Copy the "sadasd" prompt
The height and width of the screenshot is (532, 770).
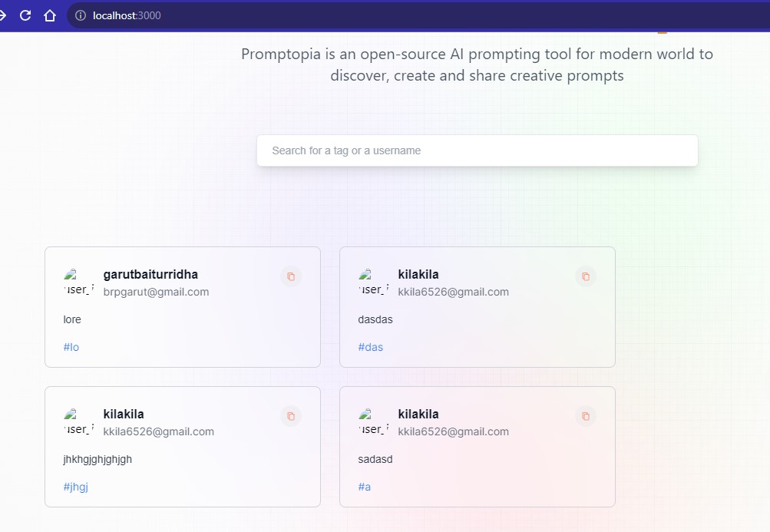coord(586,416)
